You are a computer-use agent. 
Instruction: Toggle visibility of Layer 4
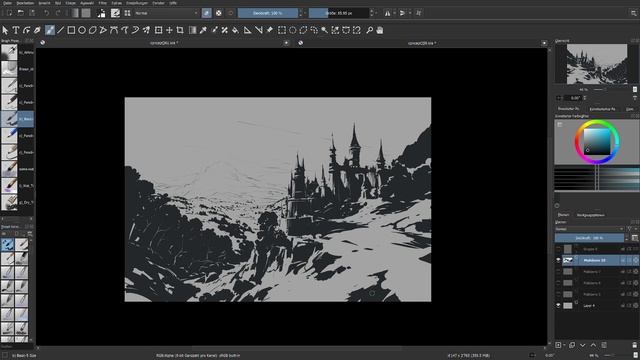point(558,305)
